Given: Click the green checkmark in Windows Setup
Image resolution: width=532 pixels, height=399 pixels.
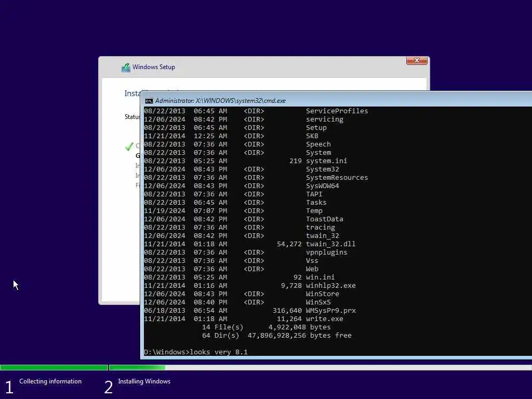Looking at the screenshot, I should [x=129, y=147].
